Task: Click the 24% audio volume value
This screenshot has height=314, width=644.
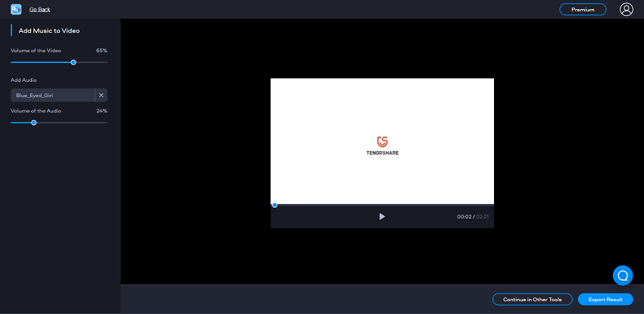Action: (x=102, y=111)
